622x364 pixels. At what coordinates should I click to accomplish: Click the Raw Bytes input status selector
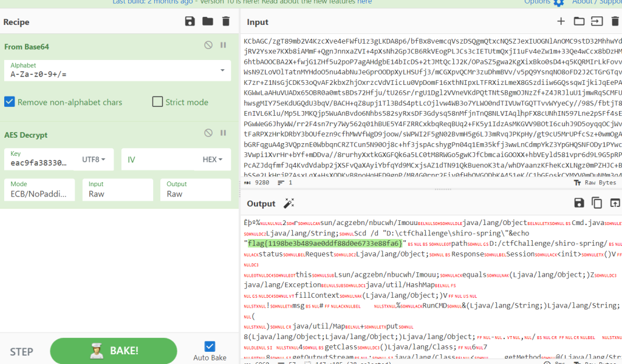594,183
